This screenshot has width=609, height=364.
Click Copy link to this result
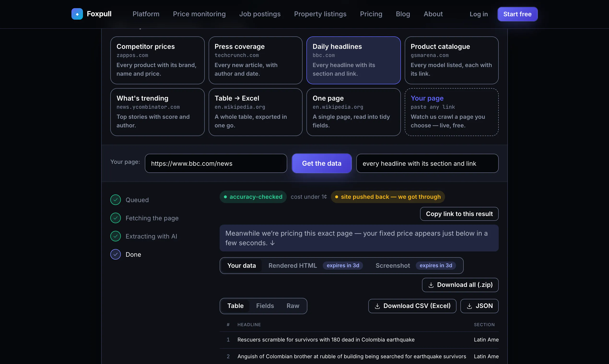pos(459,214)
